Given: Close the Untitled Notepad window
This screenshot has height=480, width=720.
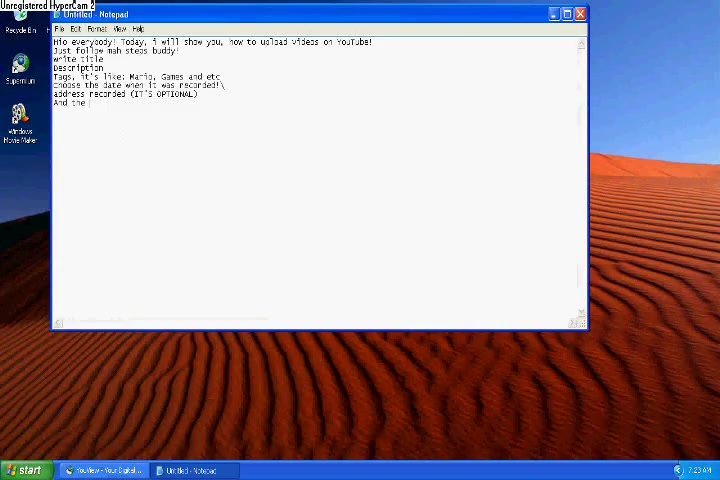Looking at the screenshot, I should 580,14.
